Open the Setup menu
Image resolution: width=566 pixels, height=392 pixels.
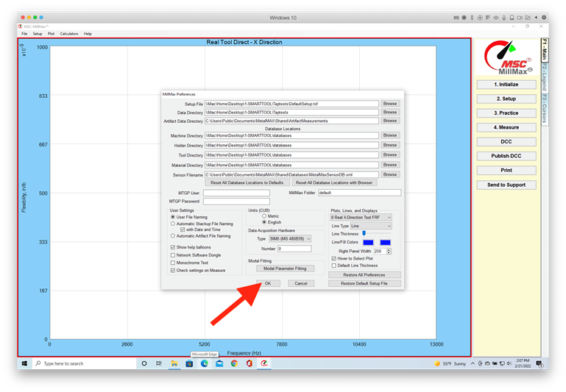38,34
